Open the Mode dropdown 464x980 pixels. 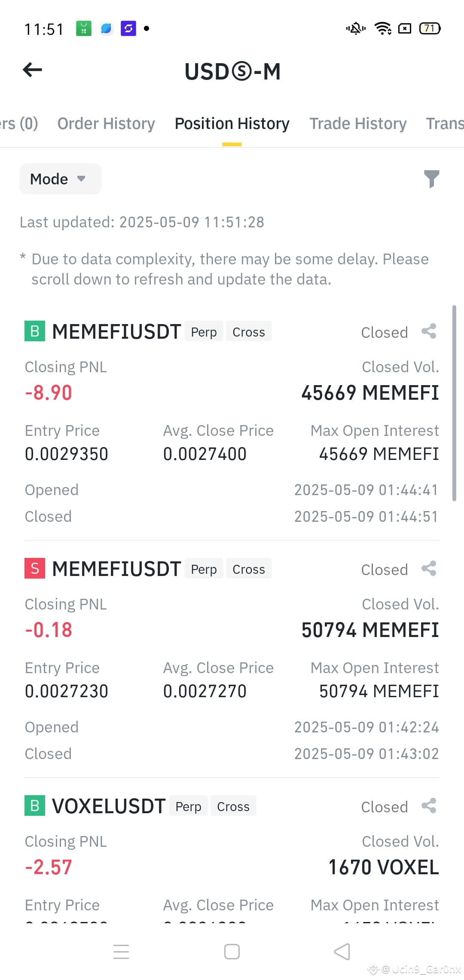coord(61,179)
